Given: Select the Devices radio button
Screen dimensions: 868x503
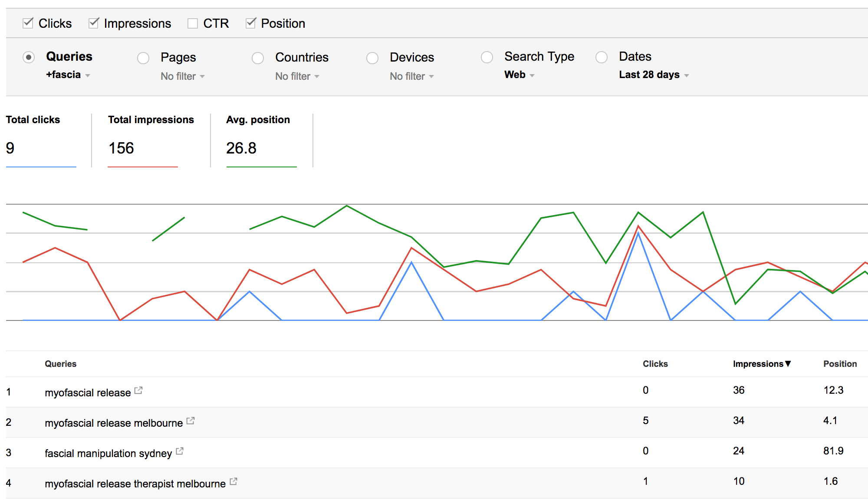Looking at the screenshot, I should (x=372, y=58).
